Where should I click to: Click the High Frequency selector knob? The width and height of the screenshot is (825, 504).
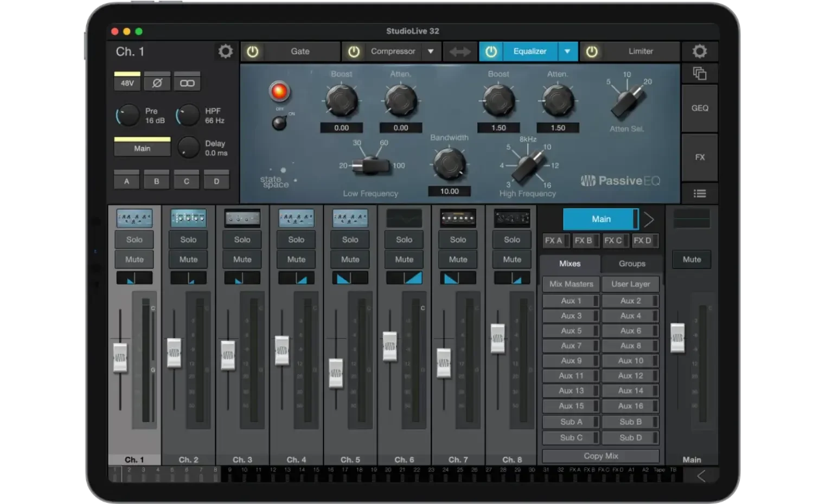click(528, 167)
